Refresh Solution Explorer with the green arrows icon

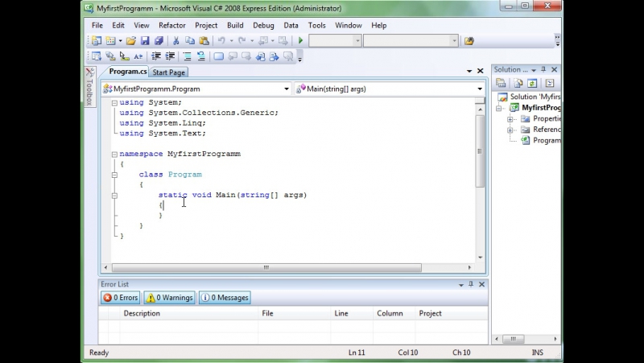(532, 84)
